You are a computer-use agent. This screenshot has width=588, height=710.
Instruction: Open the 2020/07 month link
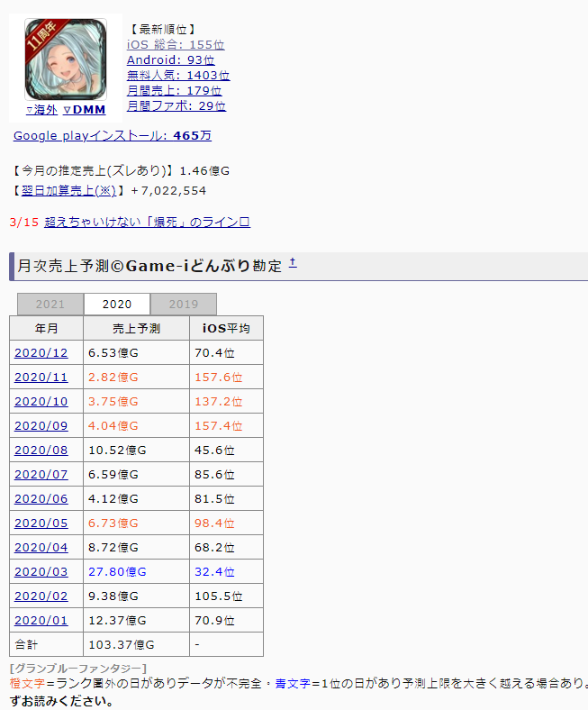click(41, 475)
